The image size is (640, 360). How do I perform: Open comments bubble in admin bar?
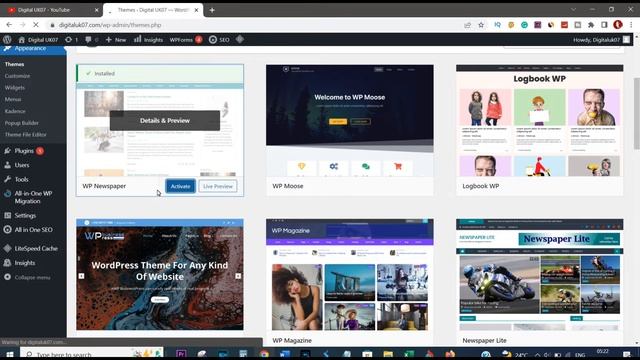pyautogui.click(x=91, y=40)
